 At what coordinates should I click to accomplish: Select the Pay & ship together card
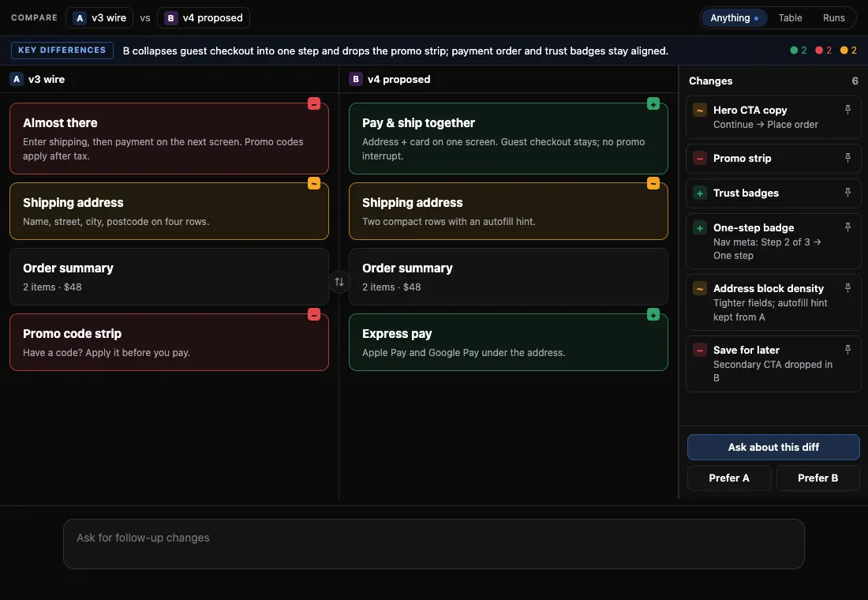(x=508, y=138)
